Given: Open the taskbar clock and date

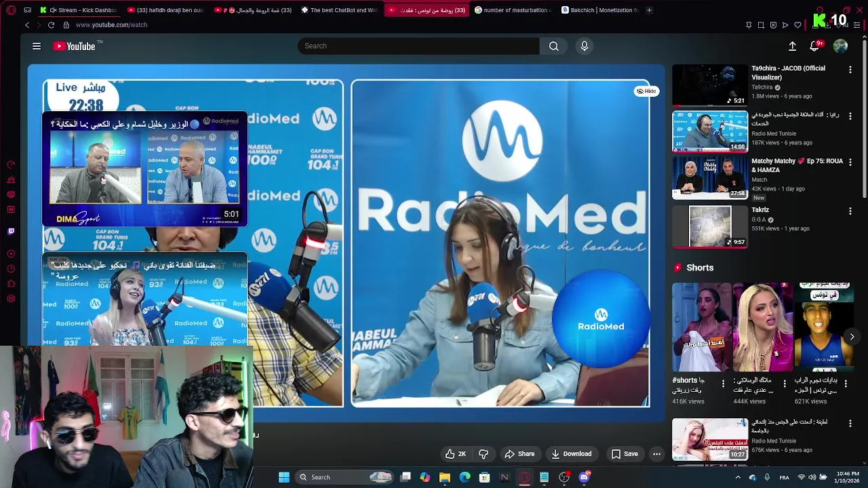Looking at the screenshot, I should [848, 477].
